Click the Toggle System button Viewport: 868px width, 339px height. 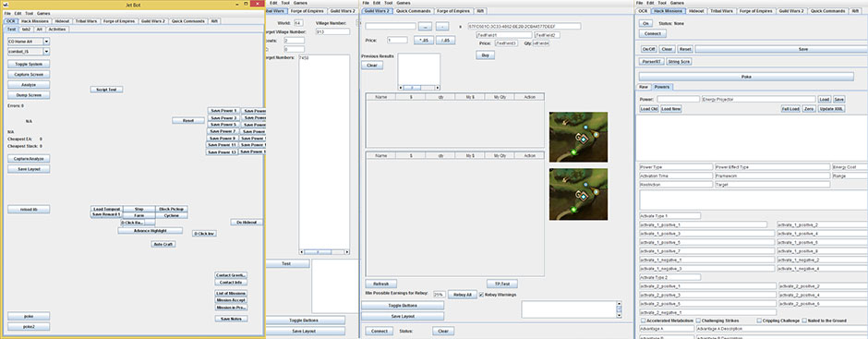[x=29, y=65]
